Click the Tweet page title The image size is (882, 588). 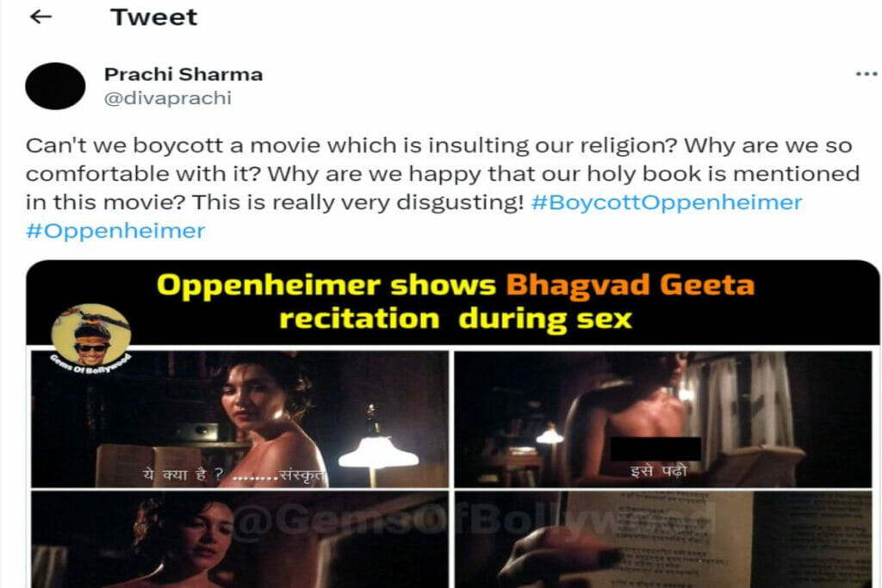pos(153,17)
